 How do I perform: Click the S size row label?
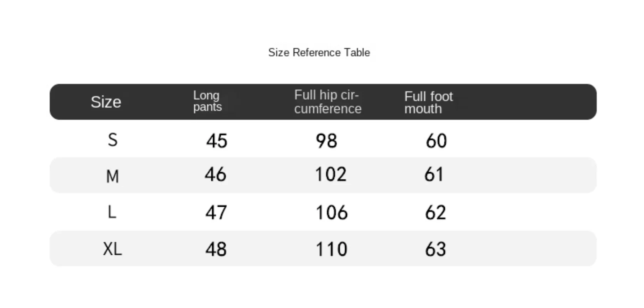click(112, 140)
